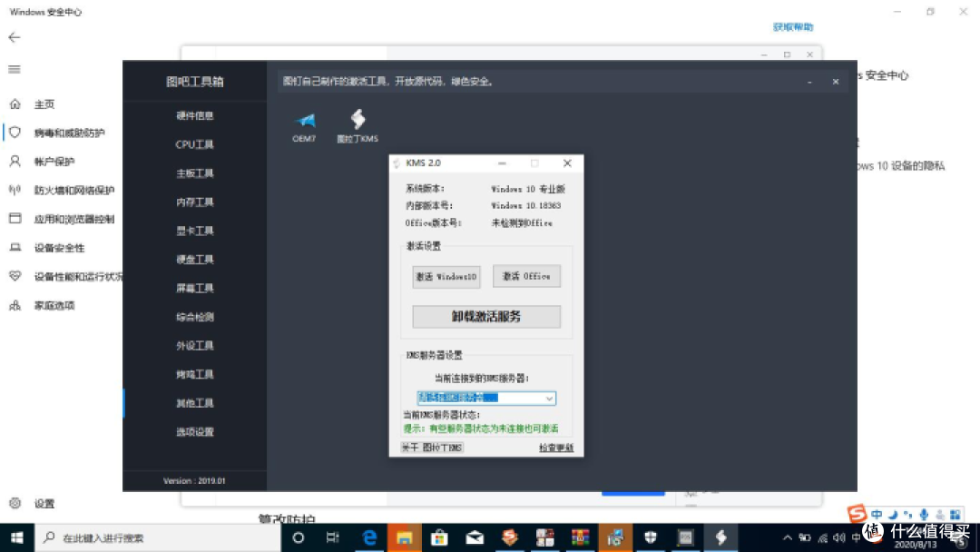Open Cortana circle on taskbar
Viewport: 980px width, 552px height.
pyautogui.click(x=299, y=537)
